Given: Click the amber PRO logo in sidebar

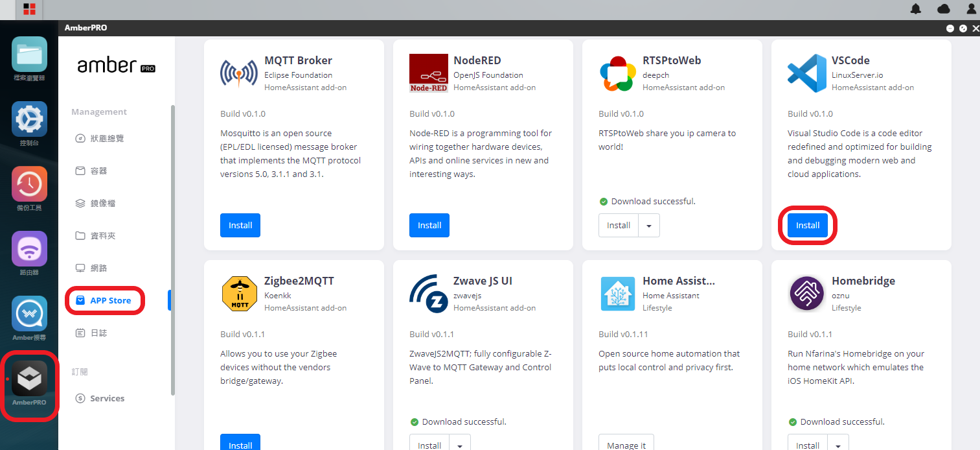Looking at the screenshot, I should tap(117, 66).
